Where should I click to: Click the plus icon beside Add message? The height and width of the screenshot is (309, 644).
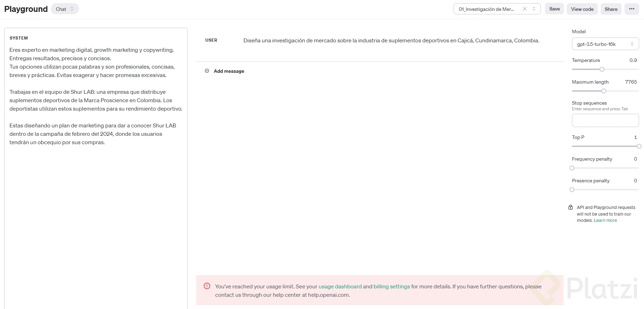pyautogui.click(x=207, y=71)
